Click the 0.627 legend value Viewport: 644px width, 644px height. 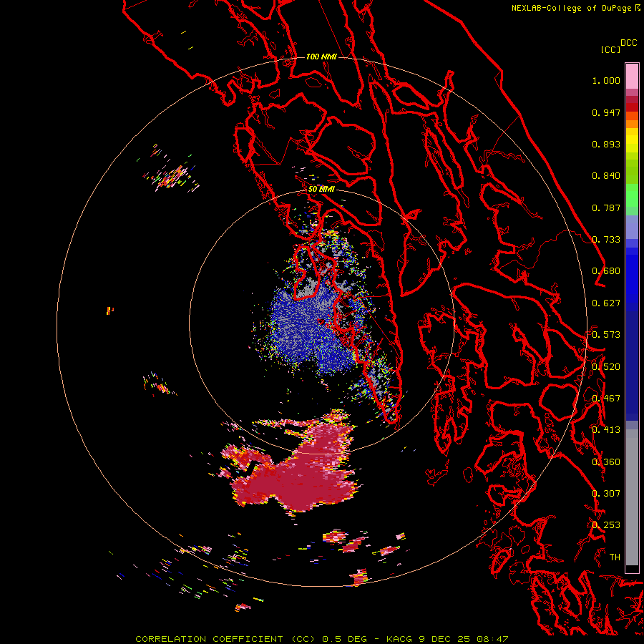(x=606, y=303)
